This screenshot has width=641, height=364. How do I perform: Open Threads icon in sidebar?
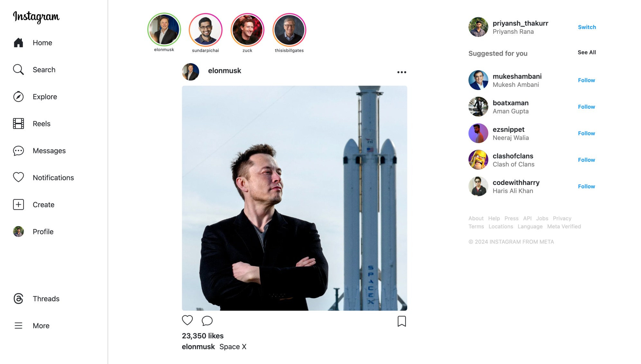click(x=18, y=298)
